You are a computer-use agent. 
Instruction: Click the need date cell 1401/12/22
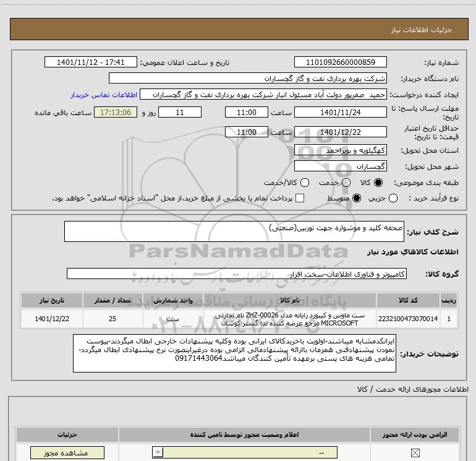tap(52, 319)
